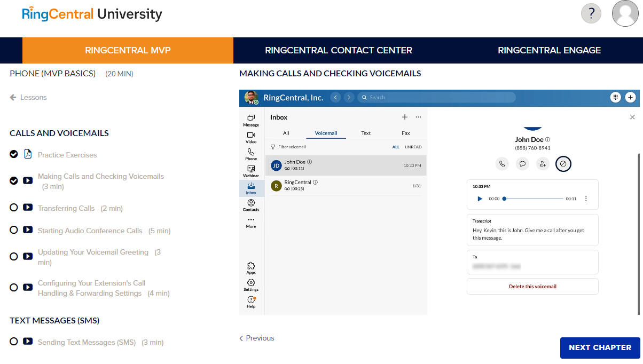The width and height of the screenshot is (643, 364).
Task: Play the John Doe voicemail
Action: 480,199
